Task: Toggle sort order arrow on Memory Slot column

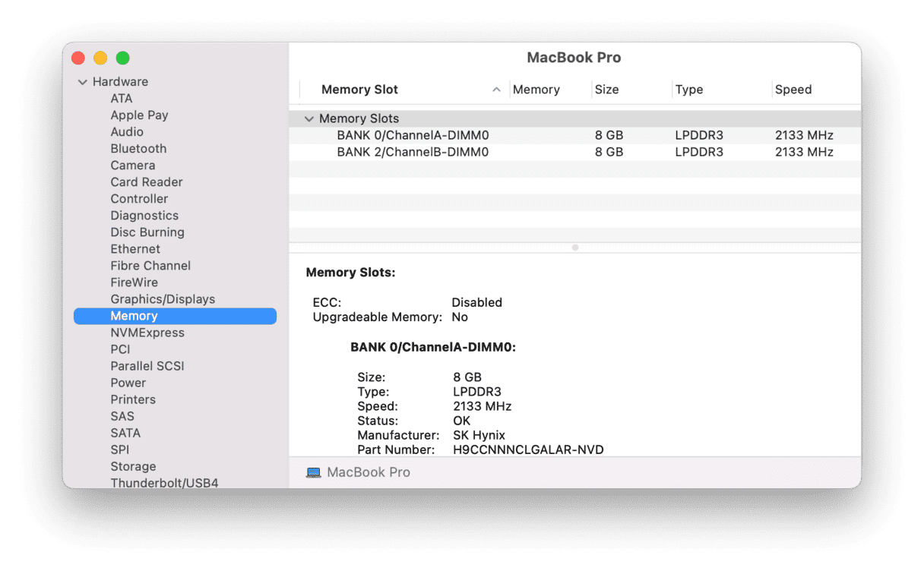Action: click(496, 90)
